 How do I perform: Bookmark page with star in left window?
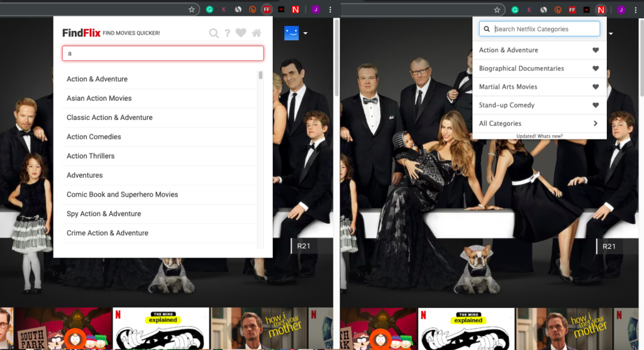[191, 9]
